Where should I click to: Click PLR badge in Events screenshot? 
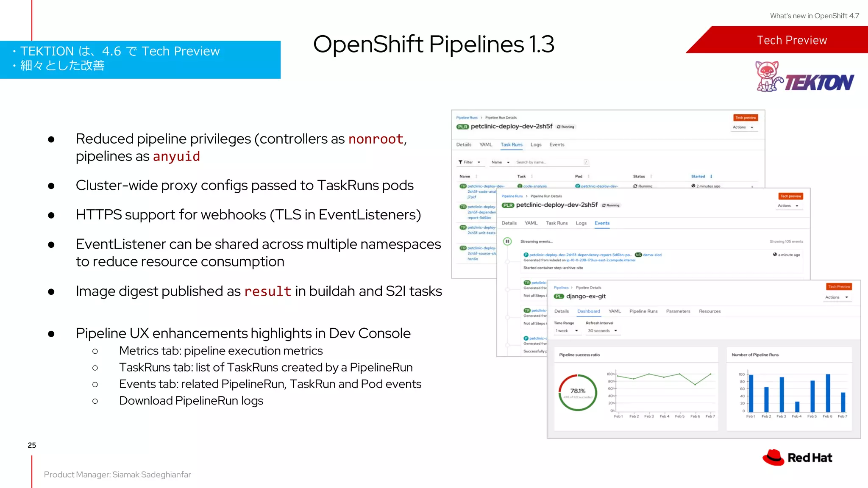coord(508,205)
